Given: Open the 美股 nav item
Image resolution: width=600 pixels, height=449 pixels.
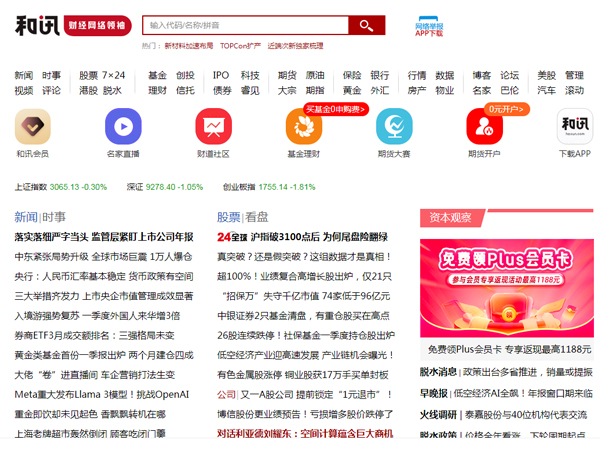Looking at the screenshot, I should 546,75.
